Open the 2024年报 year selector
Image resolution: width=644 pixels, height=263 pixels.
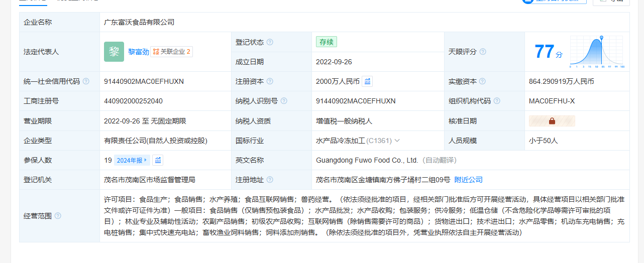(x=132, y=160)
